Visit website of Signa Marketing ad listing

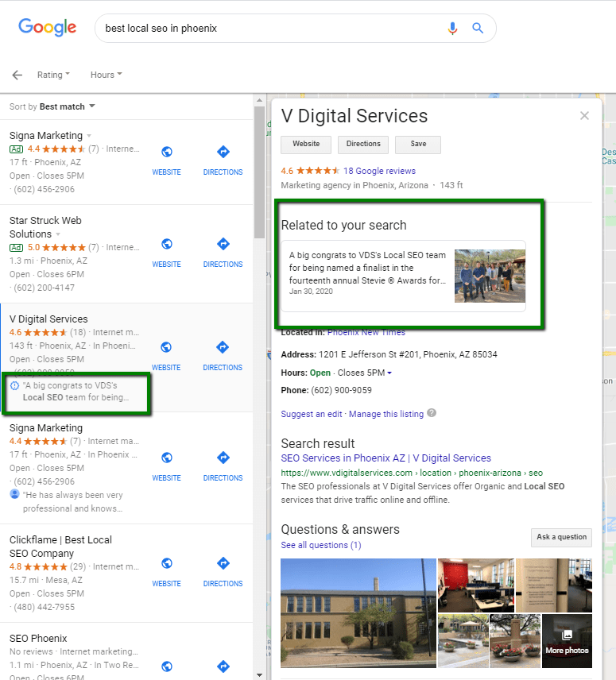(167, 160)
